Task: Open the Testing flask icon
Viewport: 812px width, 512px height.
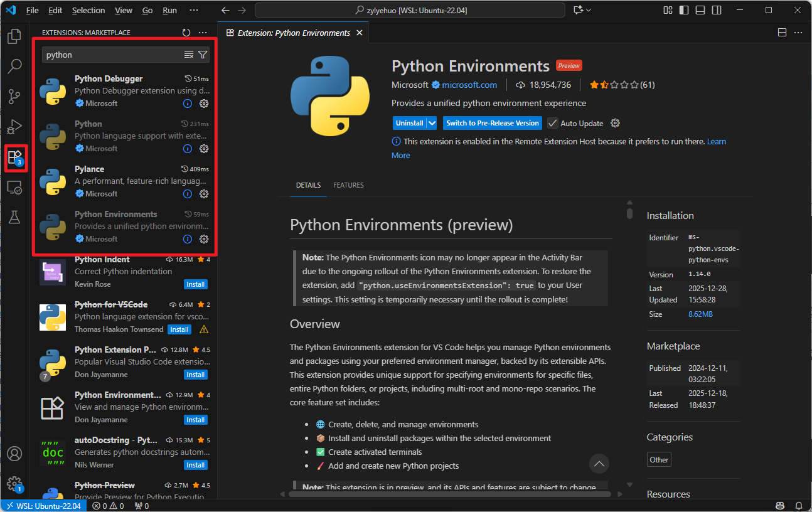Action: 14,217
